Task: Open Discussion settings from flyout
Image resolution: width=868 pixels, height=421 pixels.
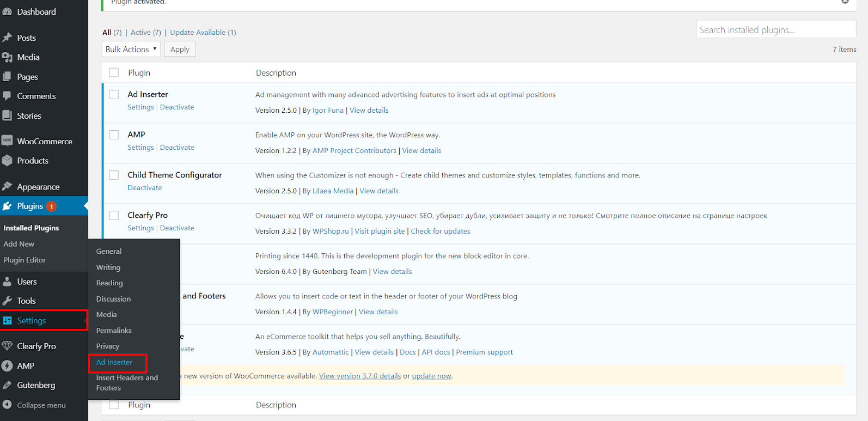Action: point(113,299)
